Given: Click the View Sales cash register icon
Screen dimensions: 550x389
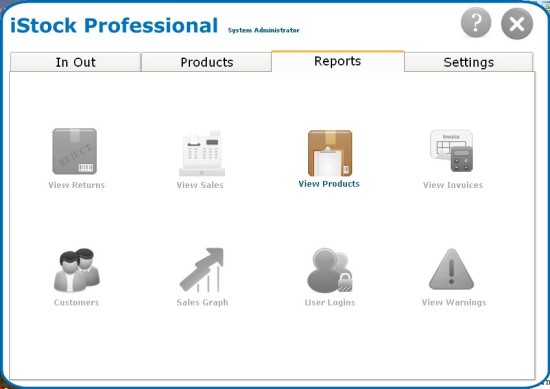Looking at the screenshot, I should (x=202, y=153).
